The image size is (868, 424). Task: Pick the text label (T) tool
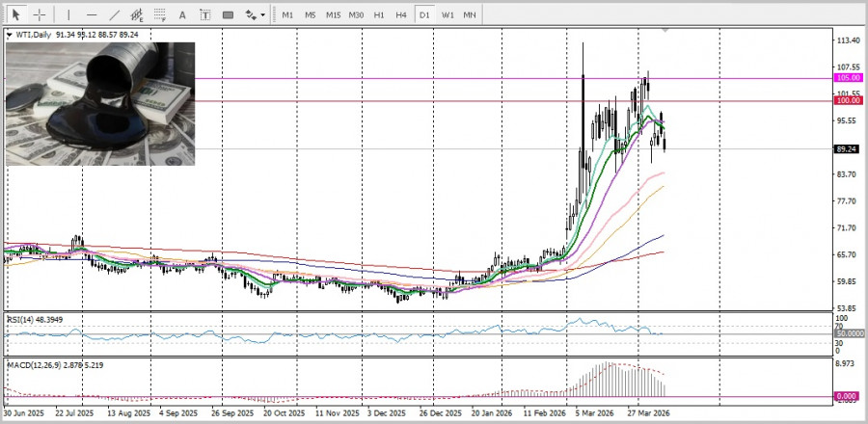pos(204,14)
